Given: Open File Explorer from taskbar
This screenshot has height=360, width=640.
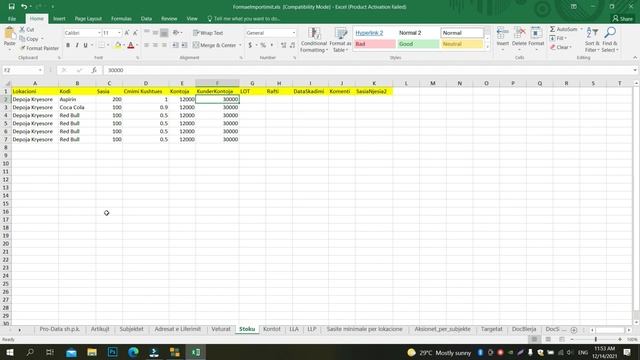Looking at the screenshot, I should [91, 352].
